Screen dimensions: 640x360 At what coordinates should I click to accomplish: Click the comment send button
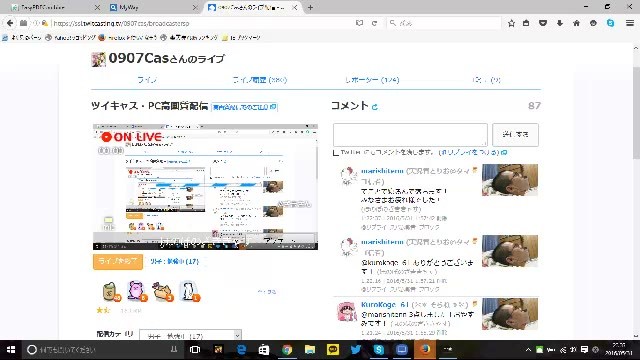point(515,134)
